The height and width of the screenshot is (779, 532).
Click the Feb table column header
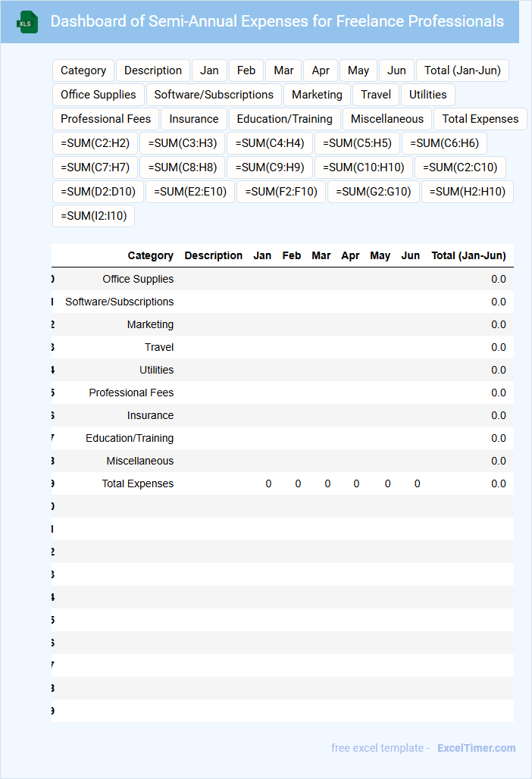click(292, 256)
